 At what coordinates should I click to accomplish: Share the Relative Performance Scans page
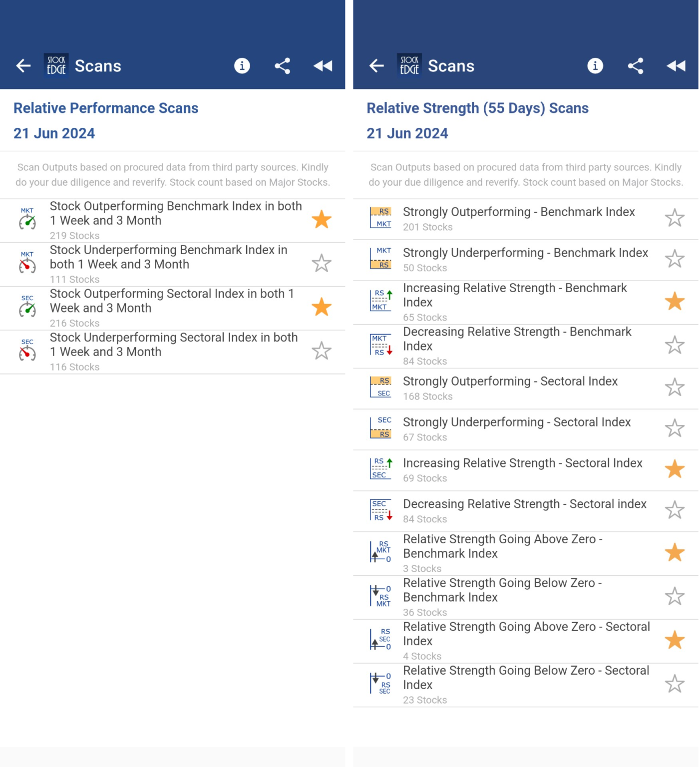(x=282, y=66)
